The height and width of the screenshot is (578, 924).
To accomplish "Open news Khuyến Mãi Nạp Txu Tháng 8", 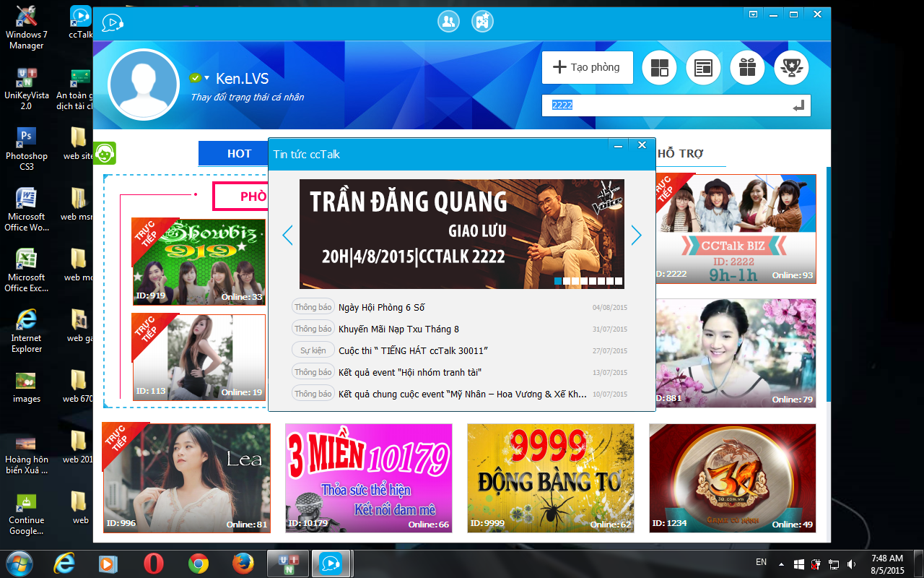I will [x=398, y=329].
